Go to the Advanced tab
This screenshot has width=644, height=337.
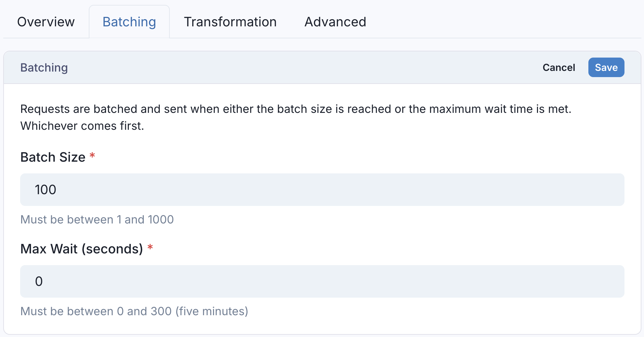click(x=335, y=22)
